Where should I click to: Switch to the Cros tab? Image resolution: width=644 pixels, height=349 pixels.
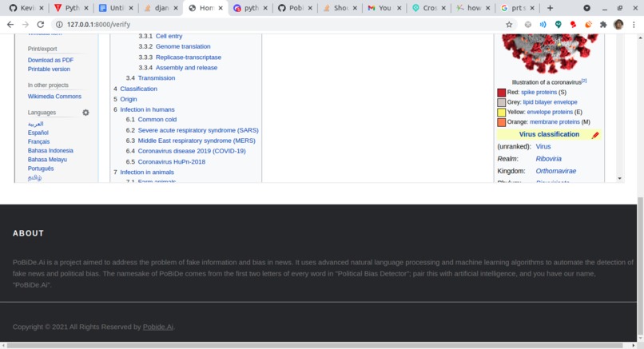[x=429, y=8]
